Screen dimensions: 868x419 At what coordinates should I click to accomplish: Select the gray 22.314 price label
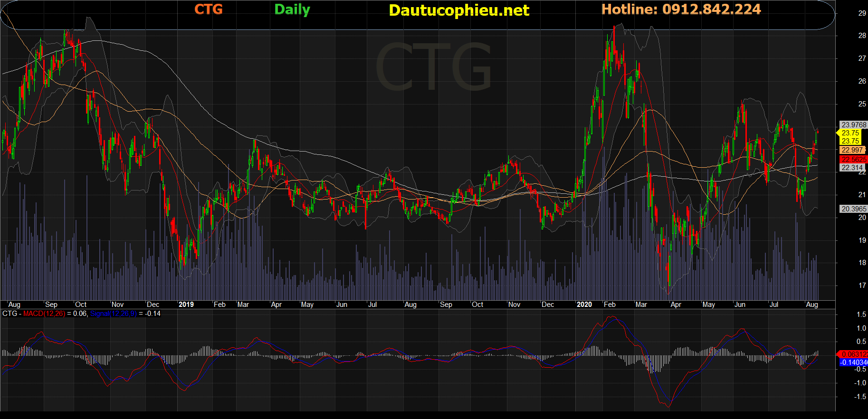[852, 168]
